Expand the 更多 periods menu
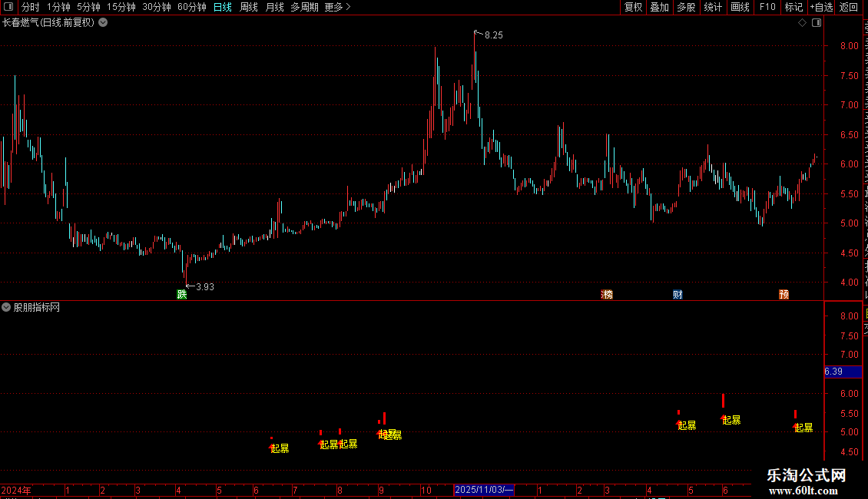868x499 pixels. click(x=338, y=7)
